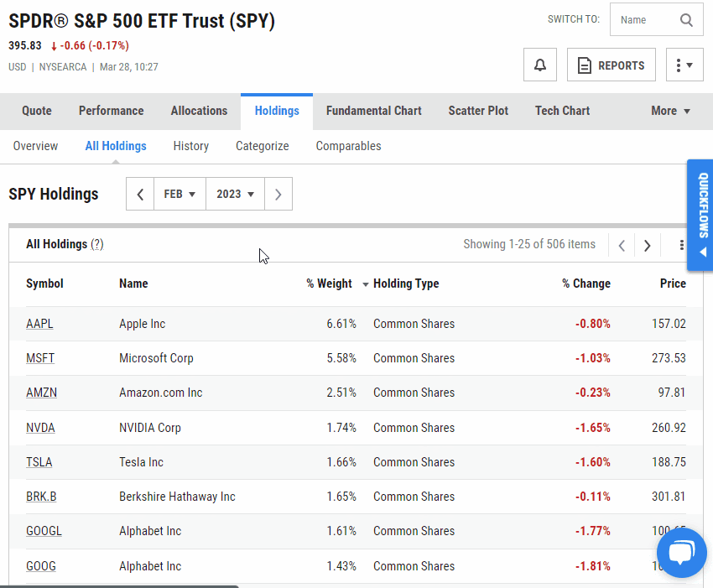Switch to the Performance tab
Image resolution: width=713 pixels, height=588 pixels.
click(x=111, y=111)
